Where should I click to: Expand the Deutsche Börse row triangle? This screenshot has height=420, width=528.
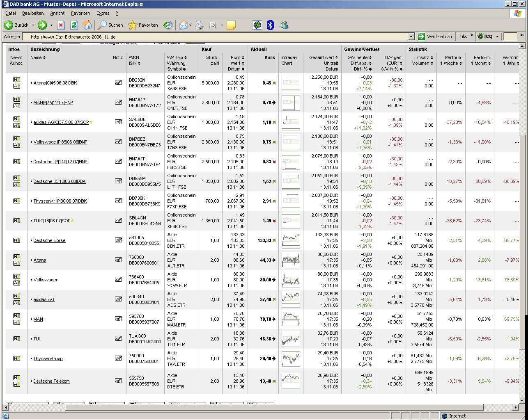pos(32,240)
